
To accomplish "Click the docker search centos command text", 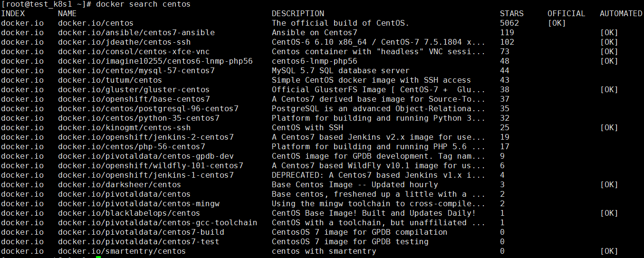I will 143,4.
